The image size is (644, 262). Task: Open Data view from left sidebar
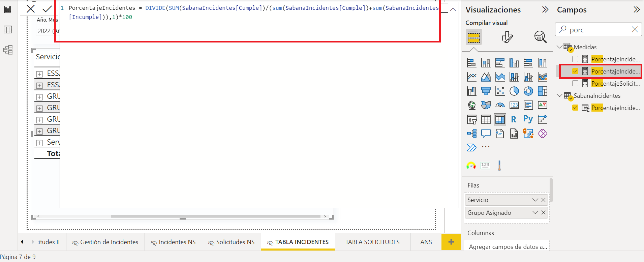click(8, 30)
